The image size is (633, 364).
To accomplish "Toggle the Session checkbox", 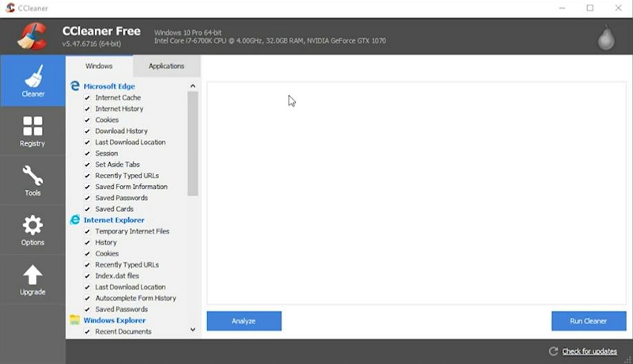I will point(87,154).
